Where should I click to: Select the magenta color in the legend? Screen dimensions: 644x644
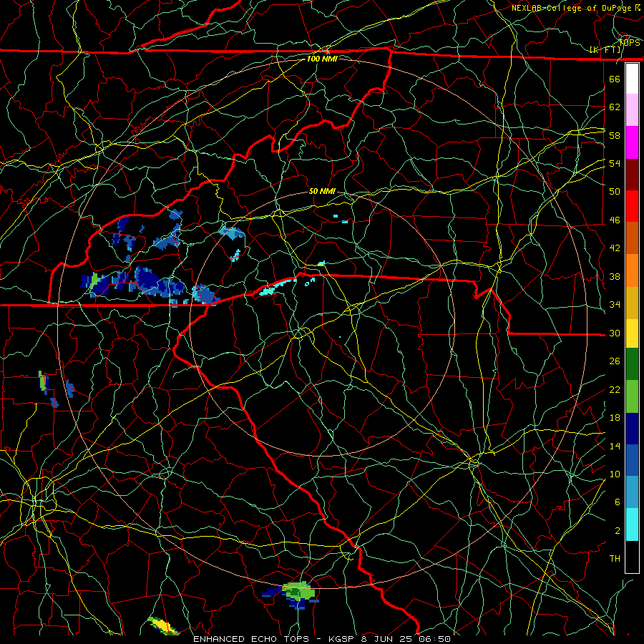click(632, 142)
